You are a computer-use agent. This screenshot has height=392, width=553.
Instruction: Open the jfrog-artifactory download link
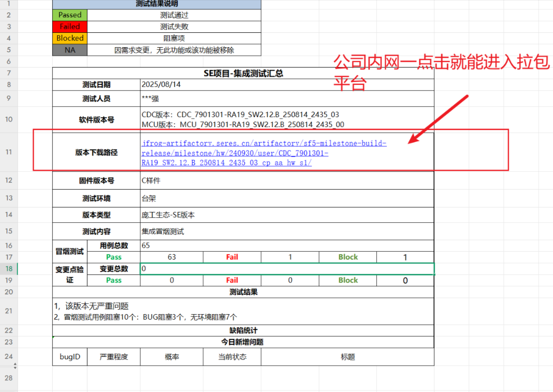click(x=264, y=153)
